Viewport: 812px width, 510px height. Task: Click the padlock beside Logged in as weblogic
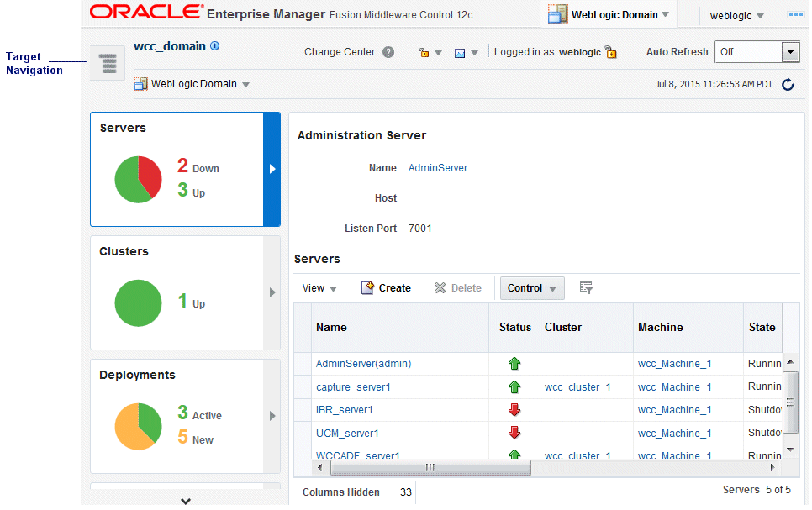tap(610, 52)
